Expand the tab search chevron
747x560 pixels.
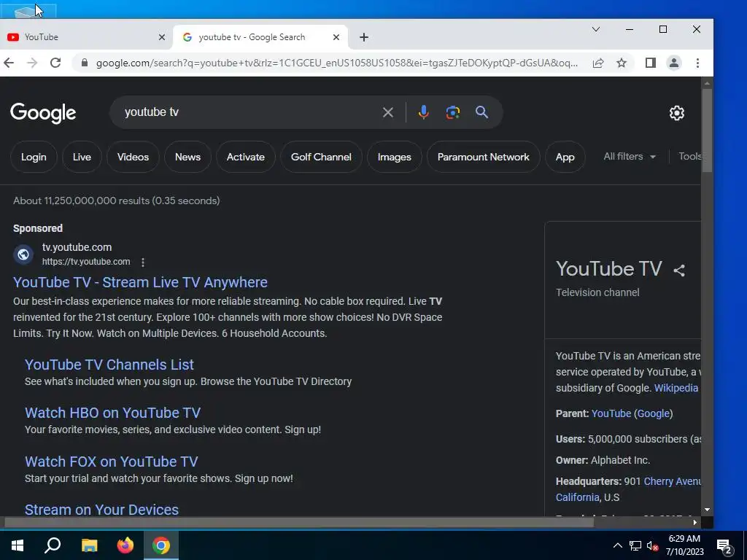pyautogui.click(x=595, y=29)
